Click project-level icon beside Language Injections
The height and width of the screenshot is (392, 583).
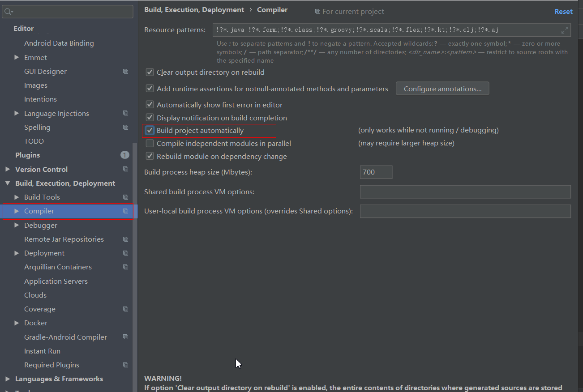(x=126, y=113)
